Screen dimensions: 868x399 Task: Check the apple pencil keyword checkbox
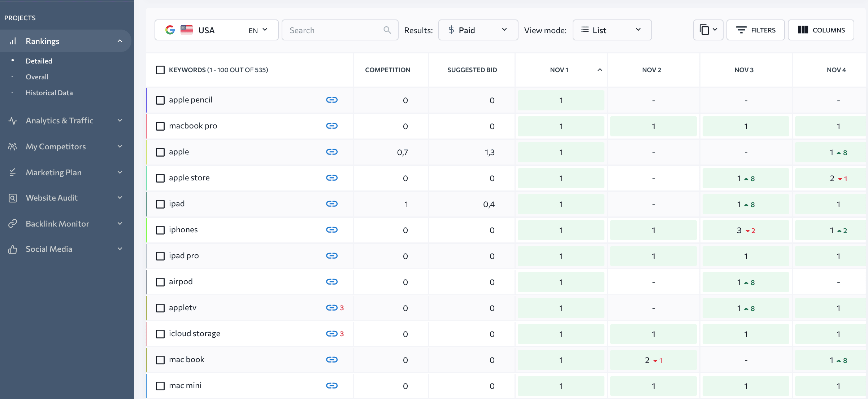coord(160,100)
